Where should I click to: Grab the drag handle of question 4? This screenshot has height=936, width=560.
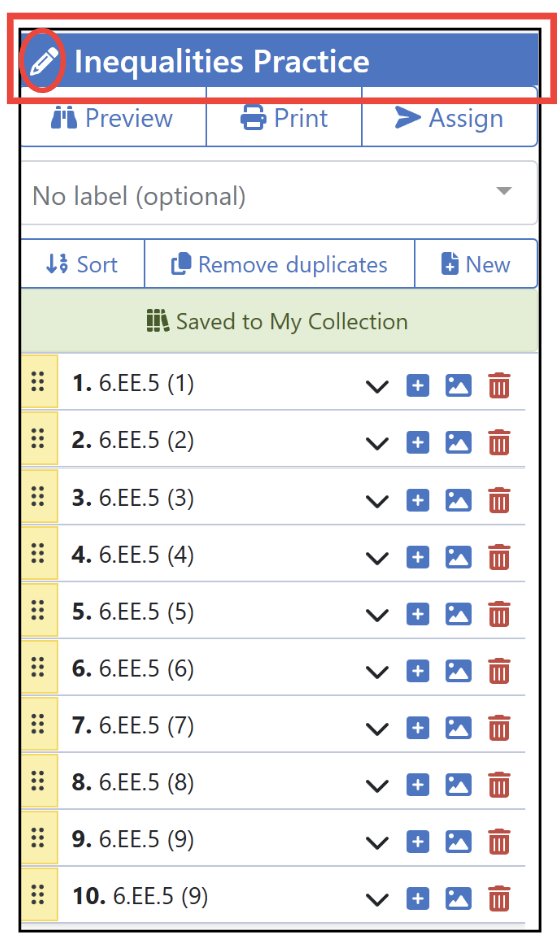38,553
